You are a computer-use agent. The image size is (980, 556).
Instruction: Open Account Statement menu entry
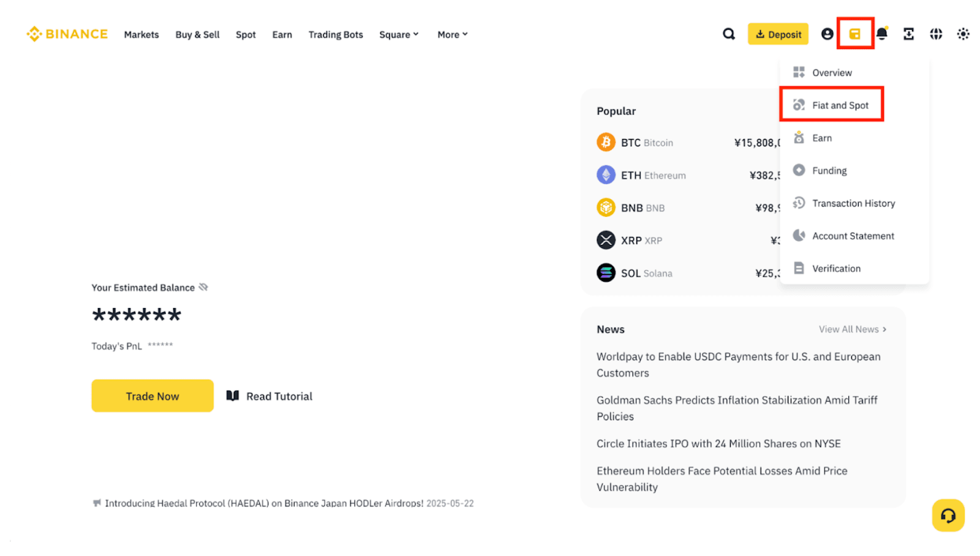pyautogui.click(x=854, y=236)
